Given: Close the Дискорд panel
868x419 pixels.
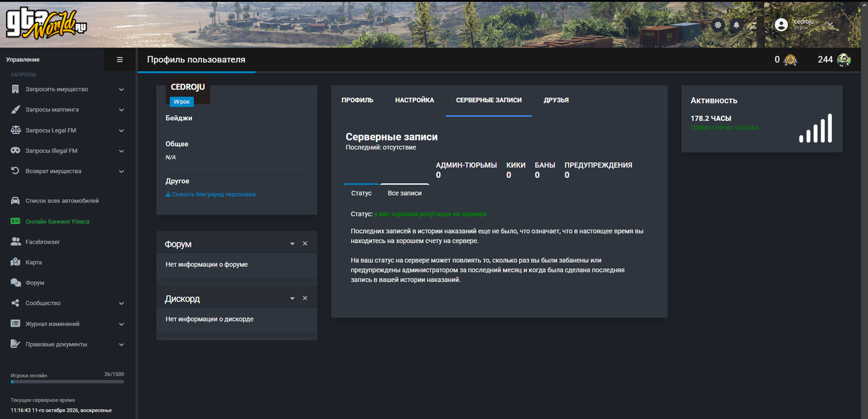Looking at the screenshot, I should coord(305,298).
